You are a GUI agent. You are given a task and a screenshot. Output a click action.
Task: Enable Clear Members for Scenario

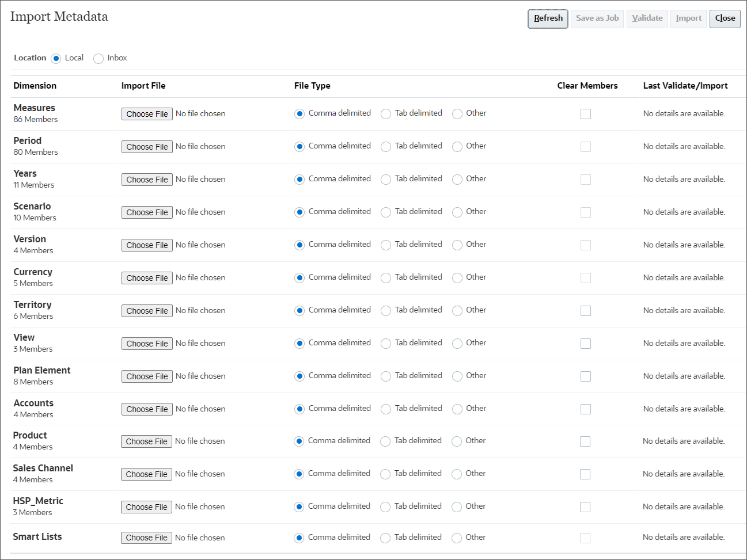pos(586,212)
